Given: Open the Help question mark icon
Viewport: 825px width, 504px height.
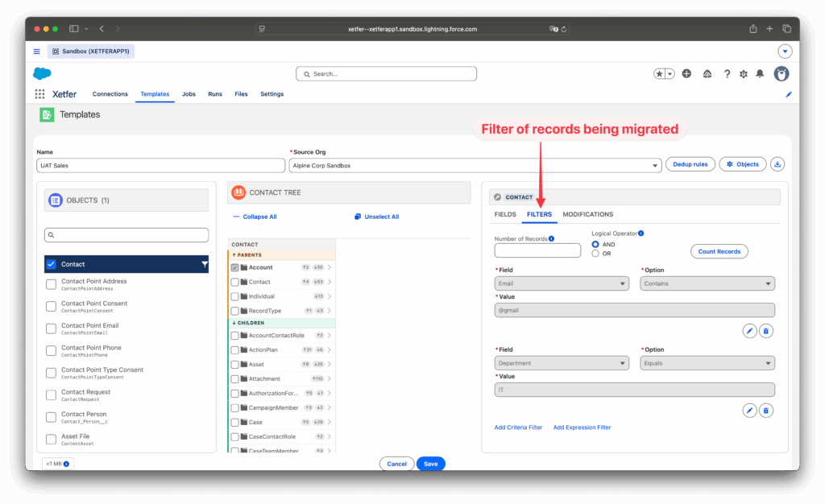Looking at the screenshot, I should click(x=727, y=74).
